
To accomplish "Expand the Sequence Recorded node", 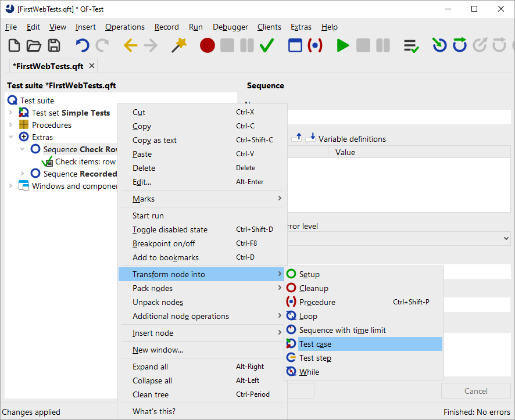I will click(22, 173).
